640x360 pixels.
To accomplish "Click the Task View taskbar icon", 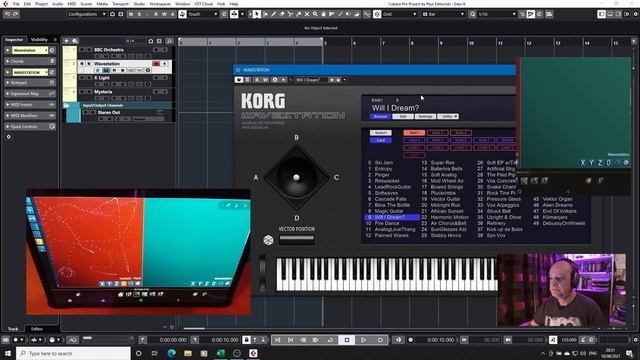I will (155, 353).
